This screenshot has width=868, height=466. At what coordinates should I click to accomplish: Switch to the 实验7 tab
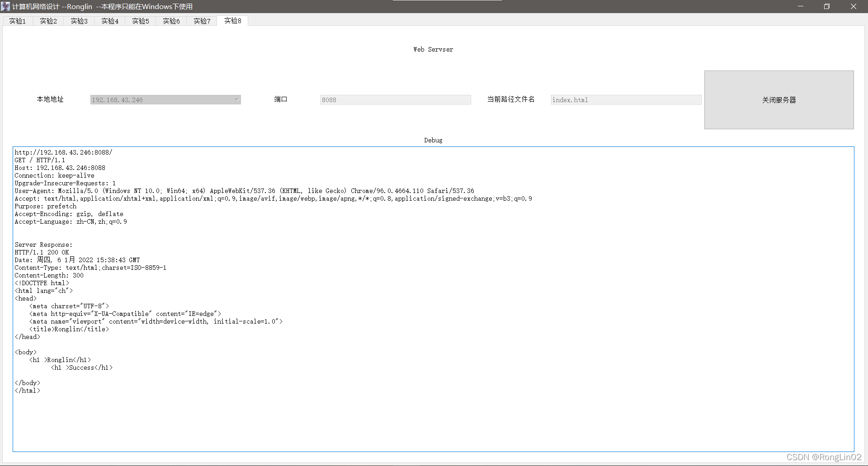[x=202, y=21]
